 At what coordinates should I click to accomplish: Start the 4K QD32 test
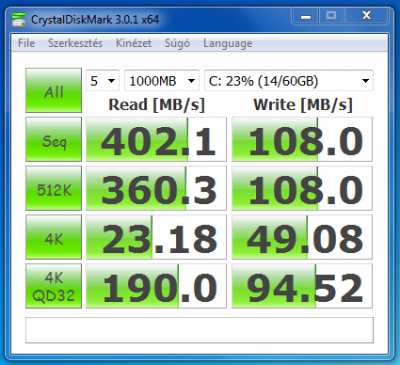(54, 286)
